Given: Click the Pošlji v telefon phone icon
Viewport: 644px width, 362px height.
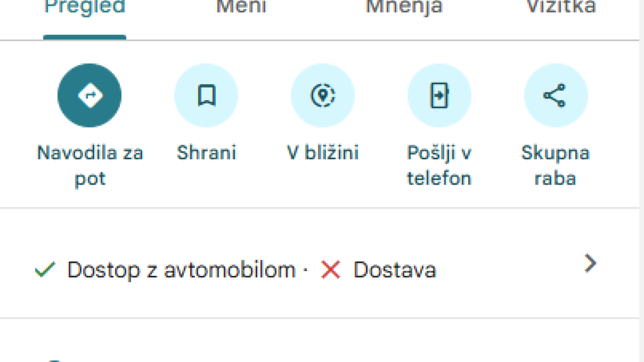Looking at the screenshot, I should coord(439,96).
